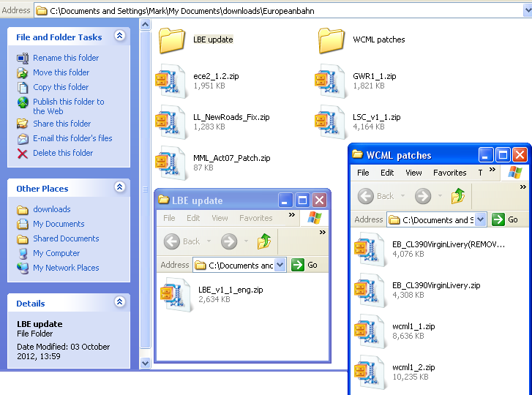Click Up folder icon in LBE update window
532x395 pixels.
(x=264, y=241)
